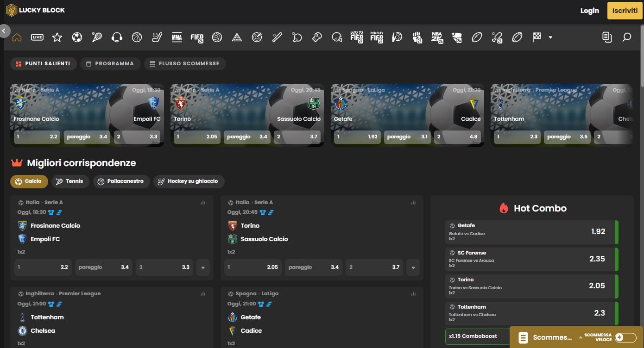Open the FIFA 24 esports icon

pyautogui.click(x=197, y=37)
